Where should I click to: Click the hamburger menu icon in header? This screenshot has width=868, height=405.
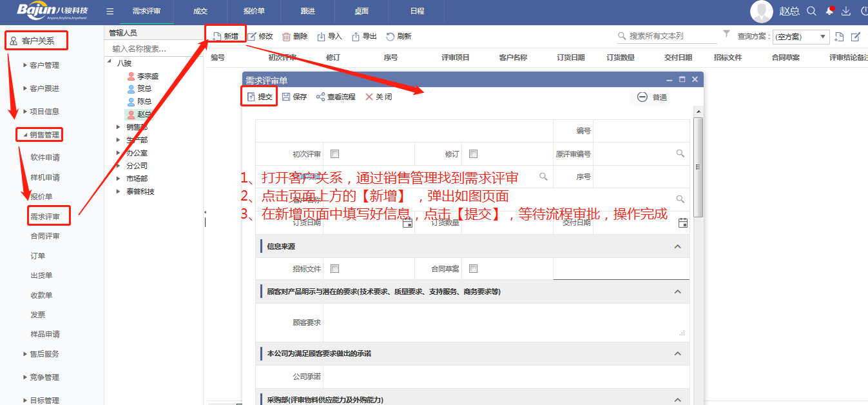pos(110,12)
